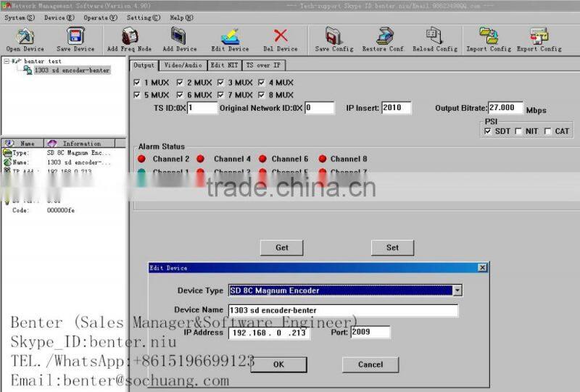Click the Save Config toolbar icon

[333, 36]
